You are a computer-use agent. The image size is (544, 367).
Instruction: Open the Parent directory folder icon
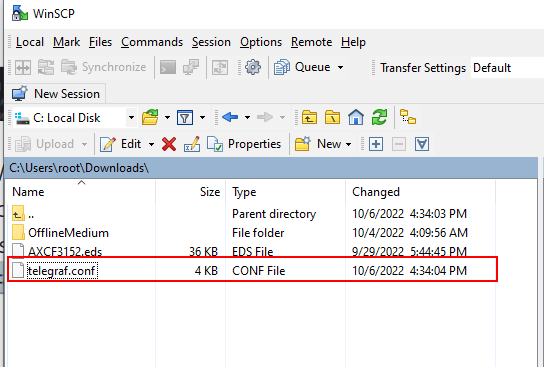tap(309, 117)
